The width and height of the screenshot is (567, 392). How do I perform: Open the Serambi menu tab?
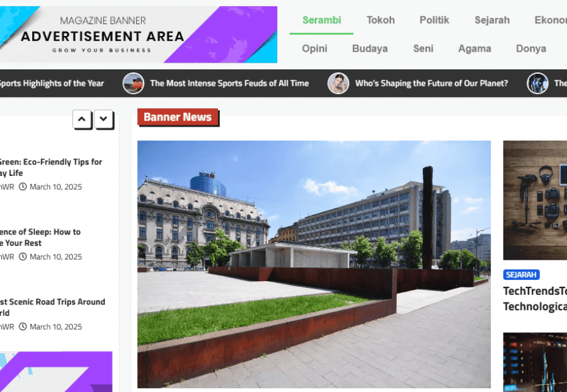321,20
